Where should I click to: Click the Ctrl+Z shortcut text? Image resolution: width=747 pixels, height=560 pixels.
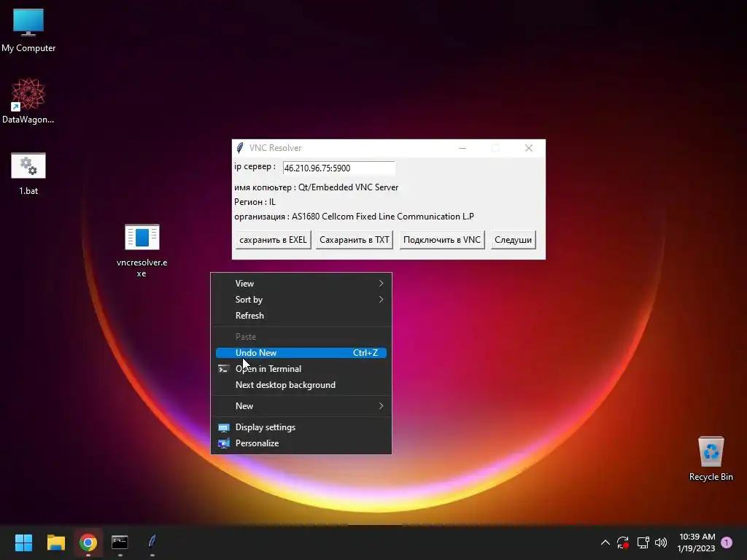point(365,353)
